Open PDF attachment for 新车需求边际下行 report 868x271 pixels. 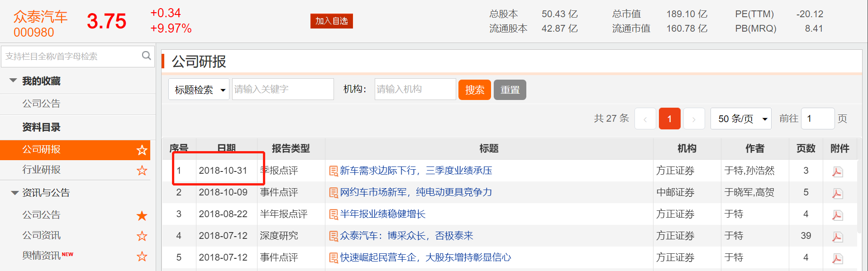[x=837, y=171]
